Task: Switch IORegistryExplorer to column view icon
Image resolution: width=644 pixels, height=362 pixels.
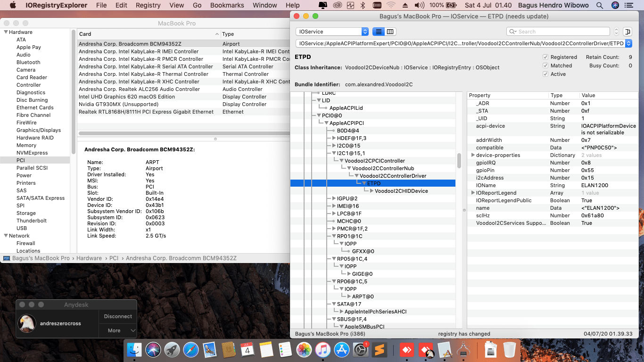Action: 390,32
